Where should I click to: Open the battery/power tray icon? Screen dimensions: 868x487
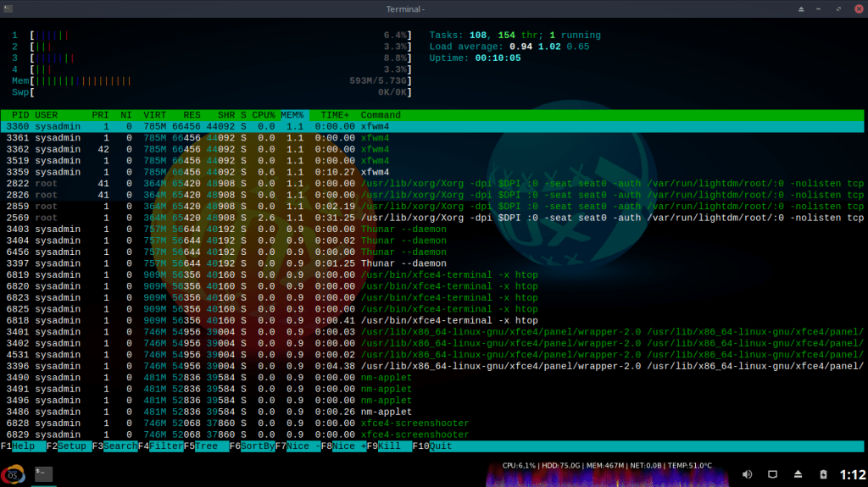pos(822,474)
